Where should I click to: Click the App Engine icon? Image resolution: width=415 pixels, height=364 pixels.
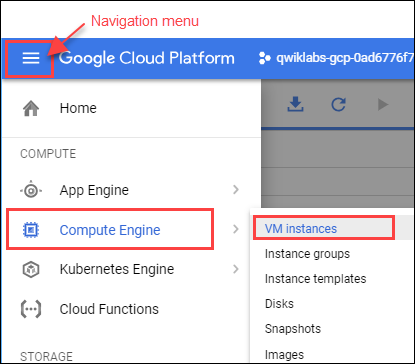tap(31, 190)
